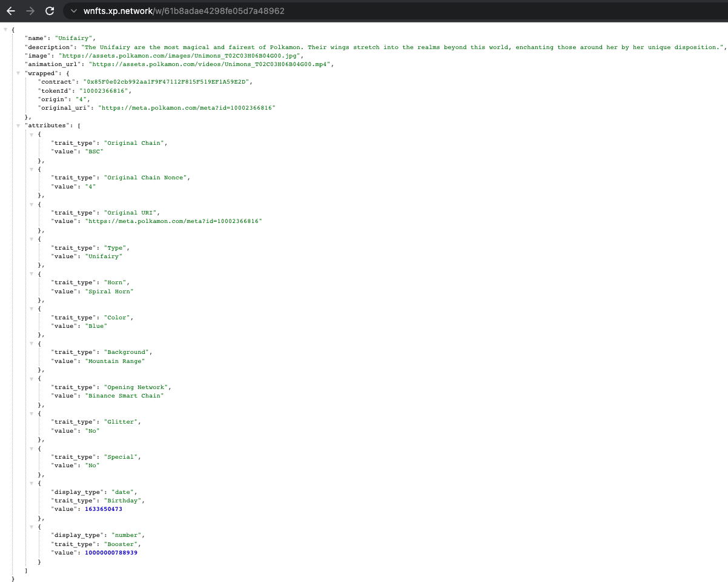Open the site info chevron beside the URL
Image resolution: width=728 pixels, height=583 pixels.
pyautogui.click(x=73, y=11)
